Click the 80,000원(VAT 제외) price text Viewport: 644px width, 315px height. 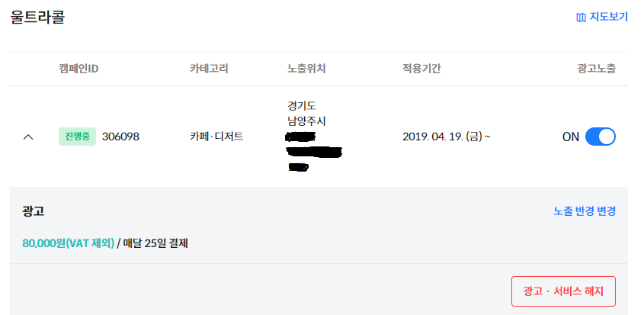point(68,244)
